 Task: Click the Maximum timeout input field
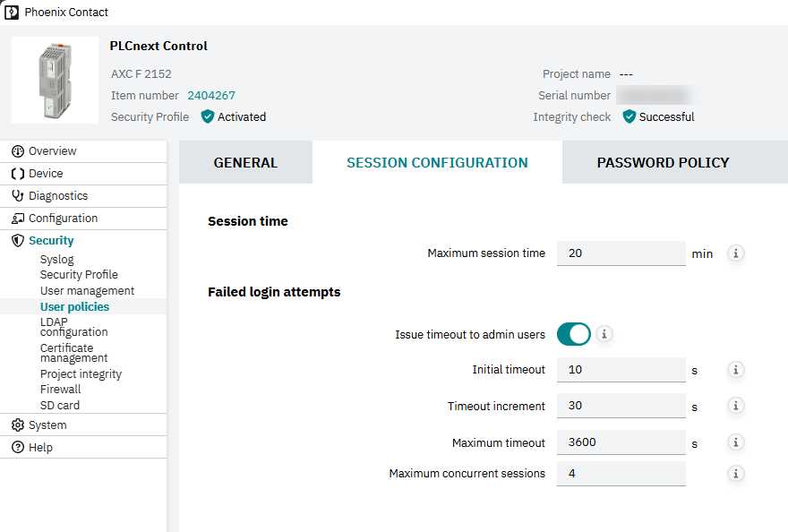(621, 442)
